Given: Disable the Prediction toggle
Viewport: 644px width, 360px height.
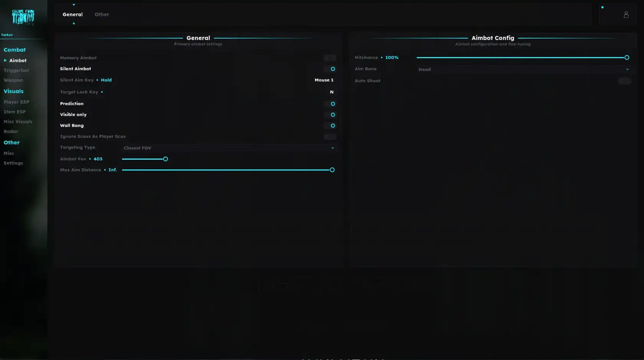Looking at the screenshot, I should (330, 104).
